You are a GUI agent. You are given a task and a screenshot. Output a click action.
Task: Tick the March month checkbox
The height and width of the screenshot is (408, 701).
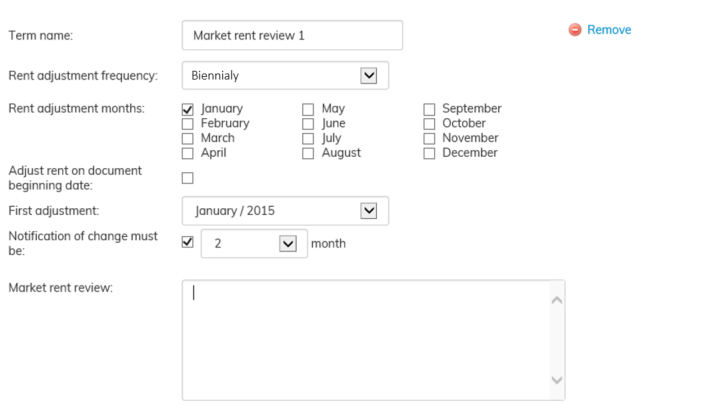pos(188,139)
